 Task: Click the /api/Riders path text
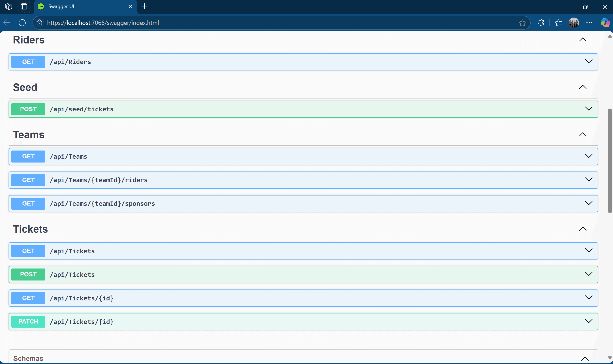[70, 62]
